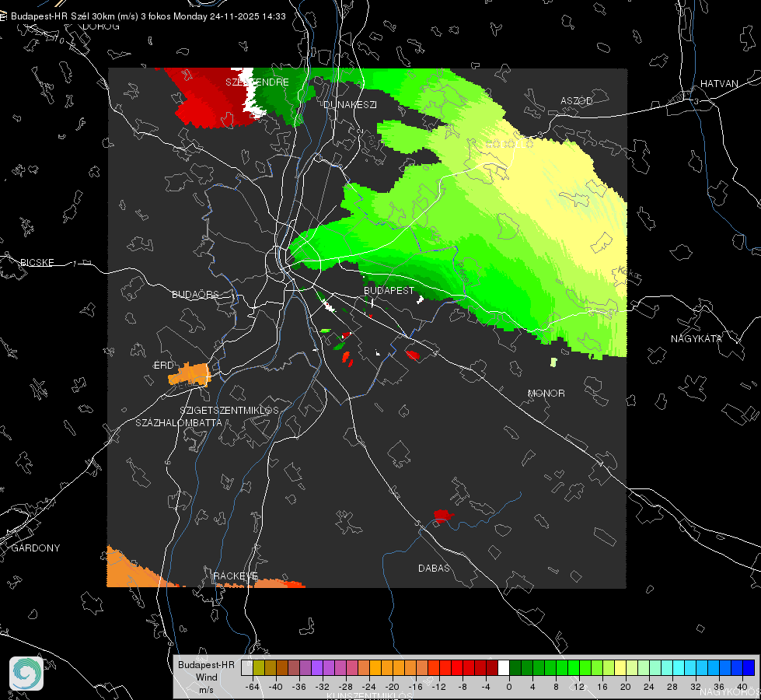This screenshot has height=700, width=761.
Task: Click the swirl logo icon at bottom left
Action: [26, 674]
